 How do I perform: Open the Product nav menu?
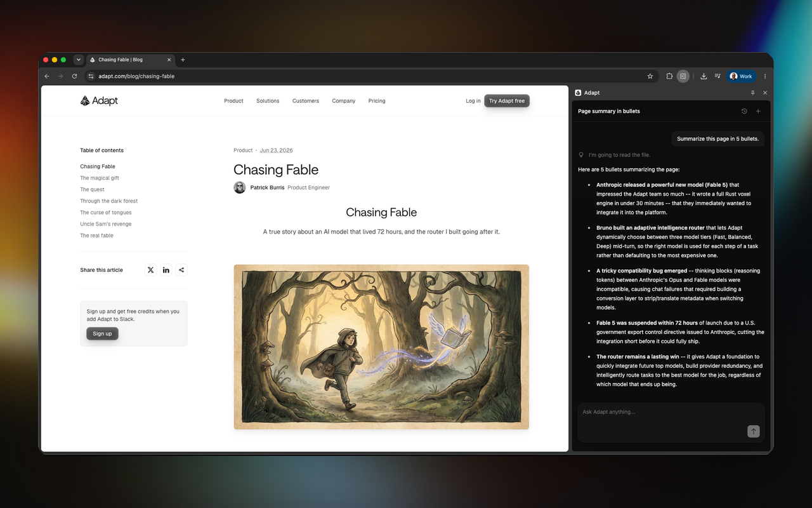click(x=233, y=101)
